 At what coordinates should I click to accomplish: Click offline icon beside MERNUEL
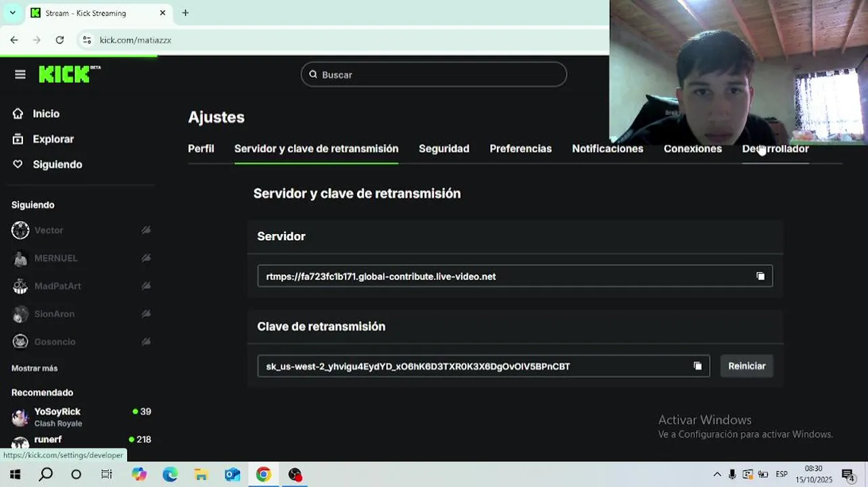click(x=145, y=258)
